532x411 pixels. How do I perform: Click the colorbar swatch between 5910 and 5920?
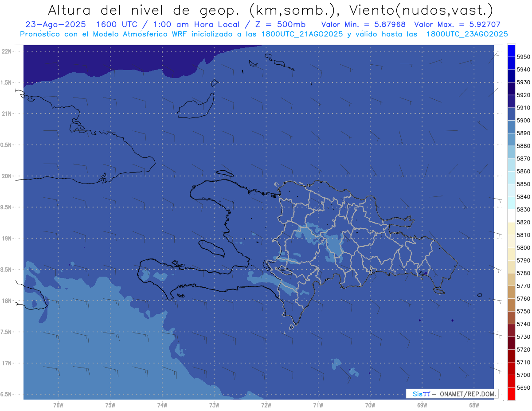point(511,102)
